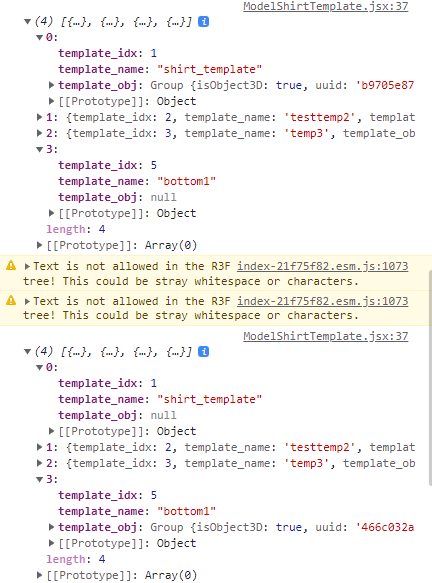Expand template_obj Group with uuid 466c032a

tap(52, 527)
